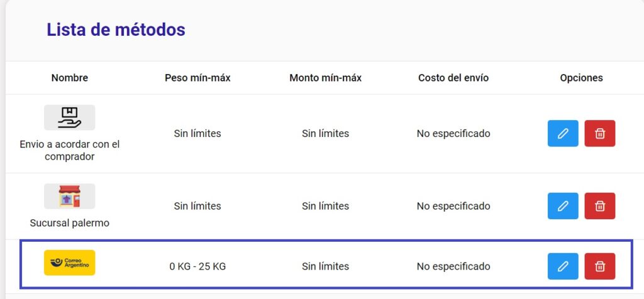
Task: Click the Costo del envío column header
Action: (x=453, y=78)
